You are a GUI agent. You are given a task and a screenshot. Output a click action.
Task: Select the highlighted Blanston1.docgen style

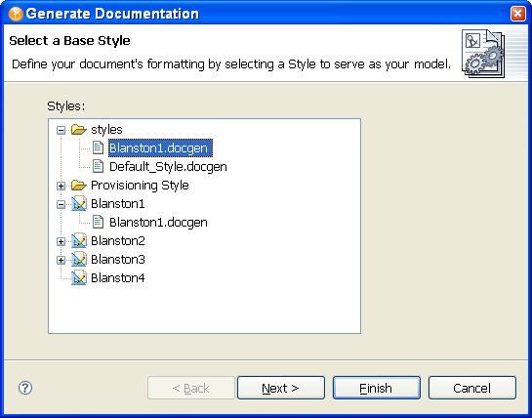(x=160, y=148)
